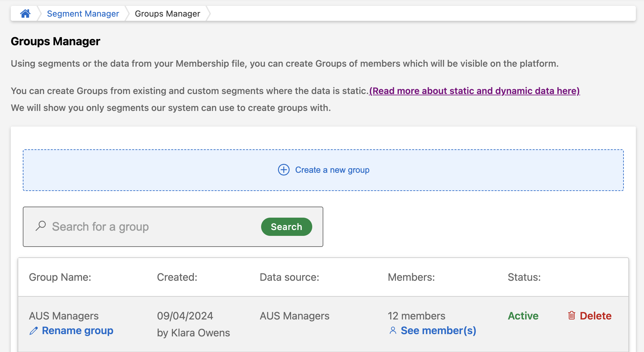Go to home via breadcrumb house icon
Screen dimensions: 644x352
(25, 14)
